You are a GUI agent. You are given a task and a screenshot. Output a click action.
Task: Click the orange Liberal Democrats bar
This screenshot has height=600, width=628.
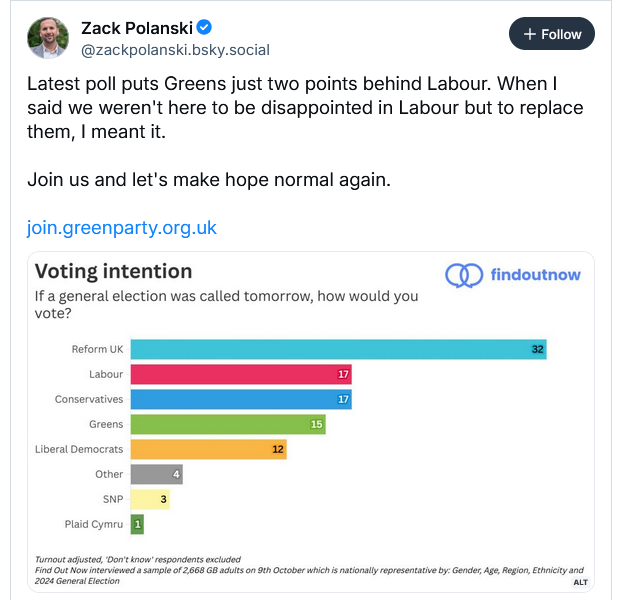(208, 449)
